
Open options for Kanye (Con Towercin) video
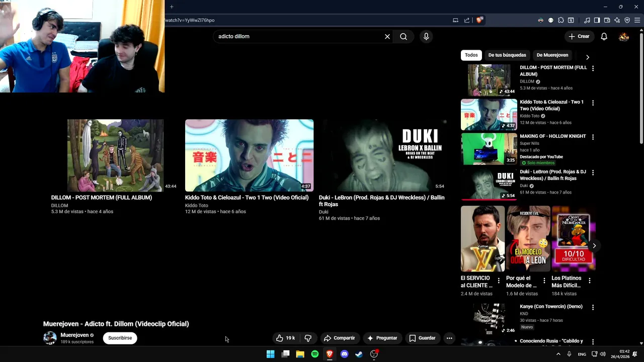[593, 307]
